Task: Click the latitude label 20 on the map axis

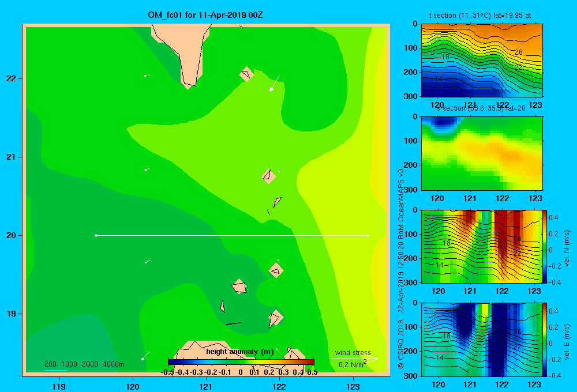Action: pyautogui.click(x=11, y=235)
